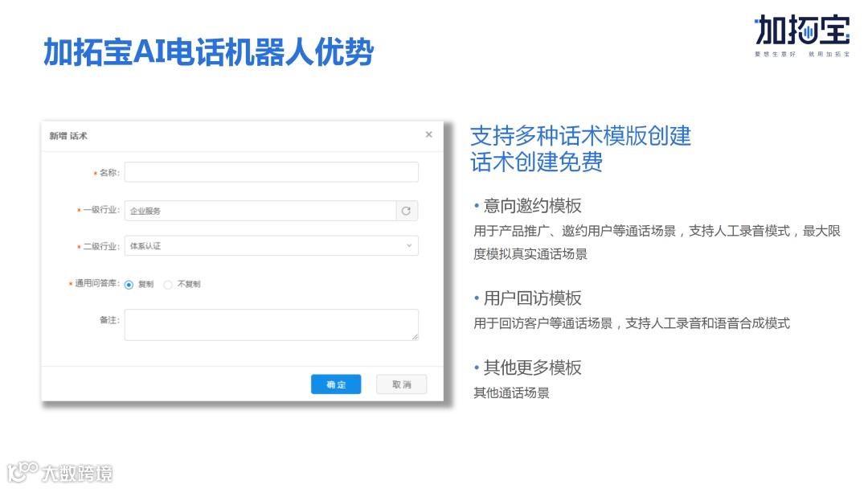
Task: Click the 名称 input field
Action: [x=272, y=172]
